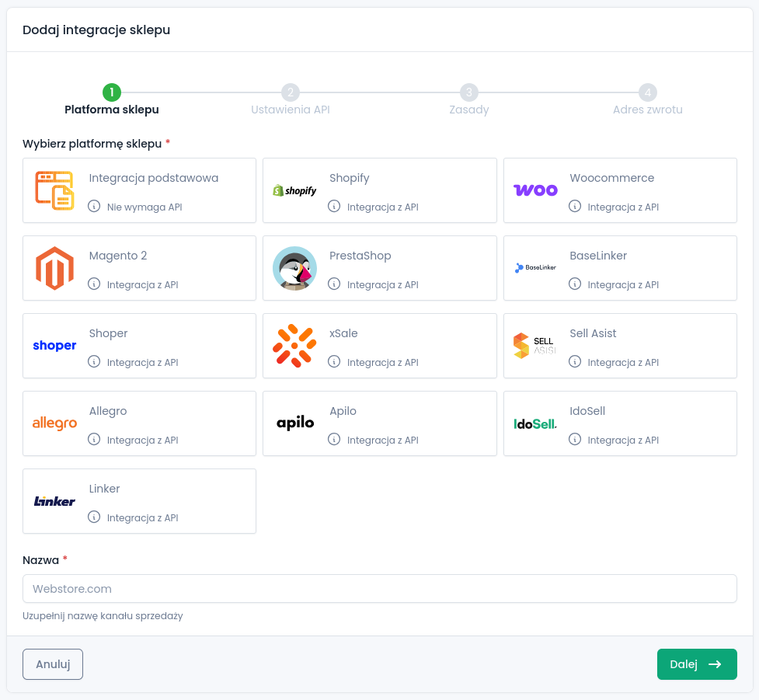Choose the PrestaShop penguin icon

point(294,268)
